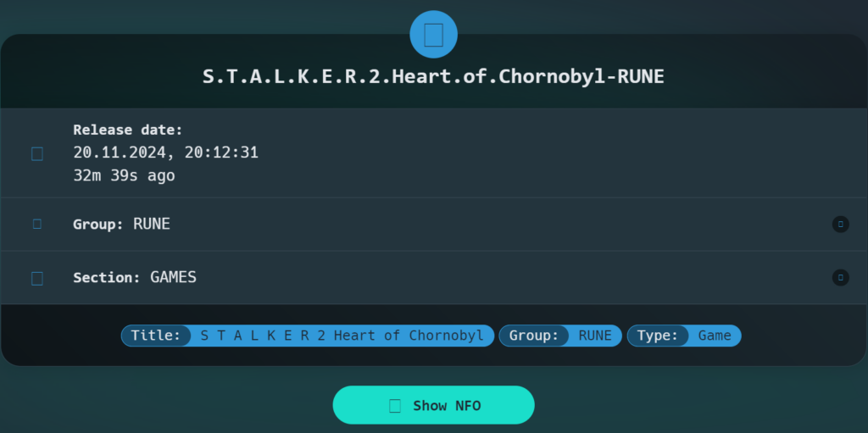The width and height of the screenshot is (868, 433).
Task: Click the RUNE value in the Group tag
Action: point(595,336)
